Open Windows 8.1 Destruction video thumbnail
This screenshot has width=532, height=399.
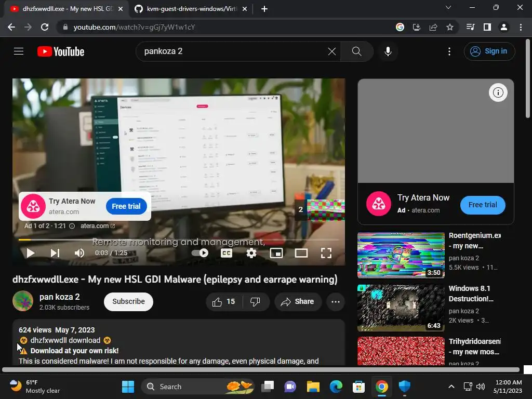point(401,308)
